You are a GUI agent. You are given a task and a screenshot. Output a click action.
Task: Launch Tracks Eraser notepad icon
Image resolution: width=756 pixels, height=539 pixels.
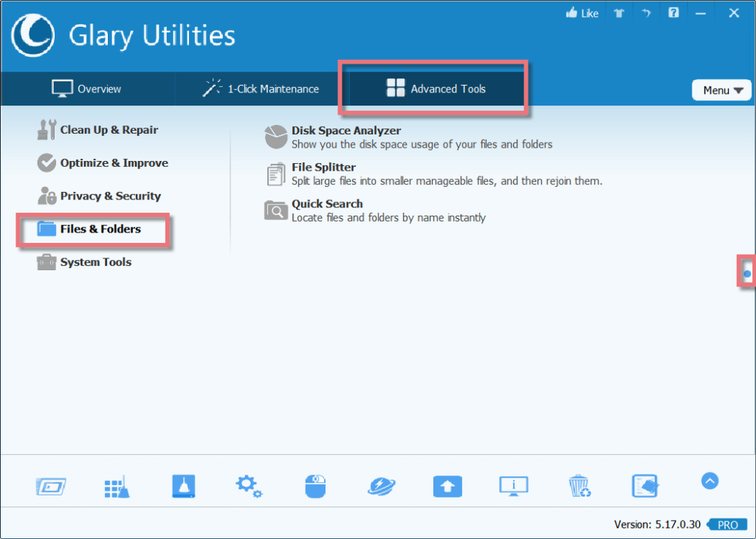coord(645,486)
